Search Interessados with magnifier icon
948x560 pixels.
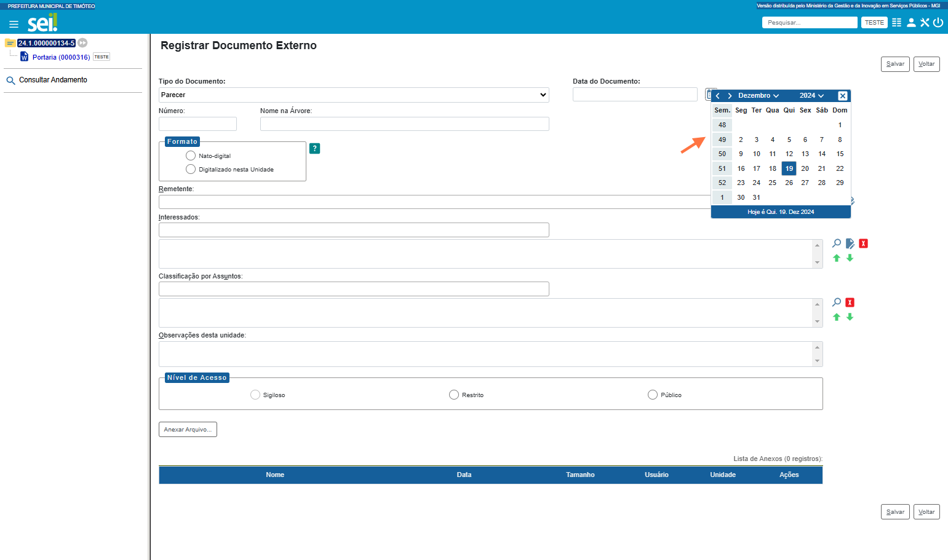(x=837, y=243)
